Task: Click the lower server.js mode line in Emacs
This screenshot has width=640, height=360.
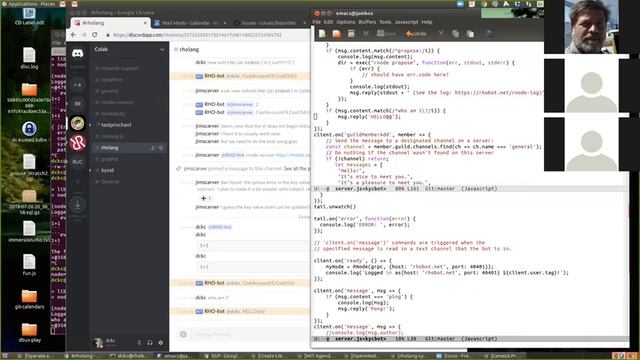Action: (469, 339)
